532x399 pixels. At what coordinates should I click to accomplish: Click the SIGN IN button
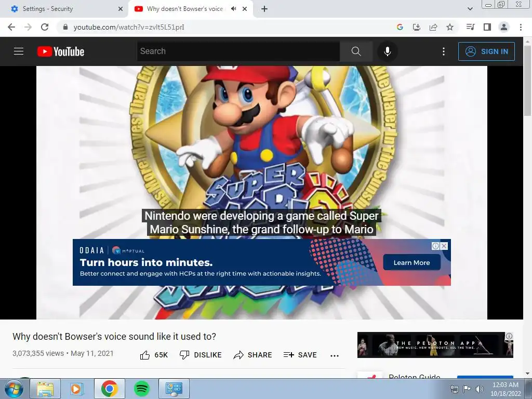[x=486, y=51]
